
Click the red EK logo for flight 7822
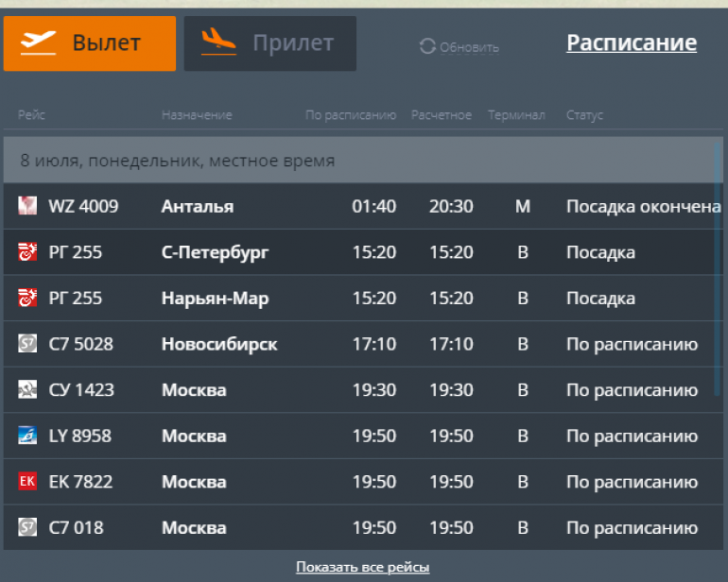[27, 482]
